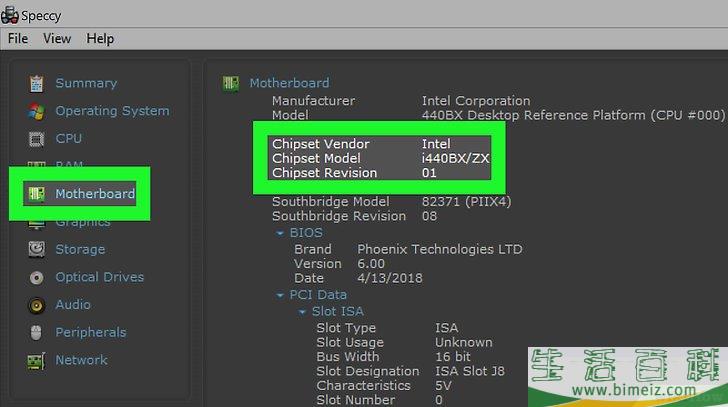
Task: Click the Southbridge Model label
Action: pos(331,202)
